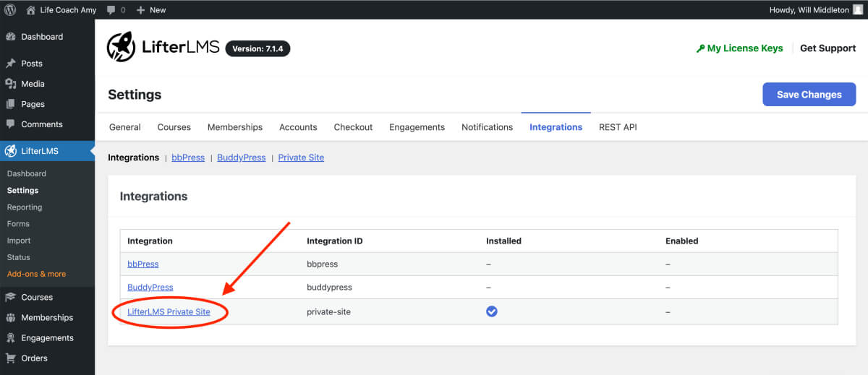Open bbPress link in integrations table
The height and width of the screenshot is (375, 868).
pos(142,264)
